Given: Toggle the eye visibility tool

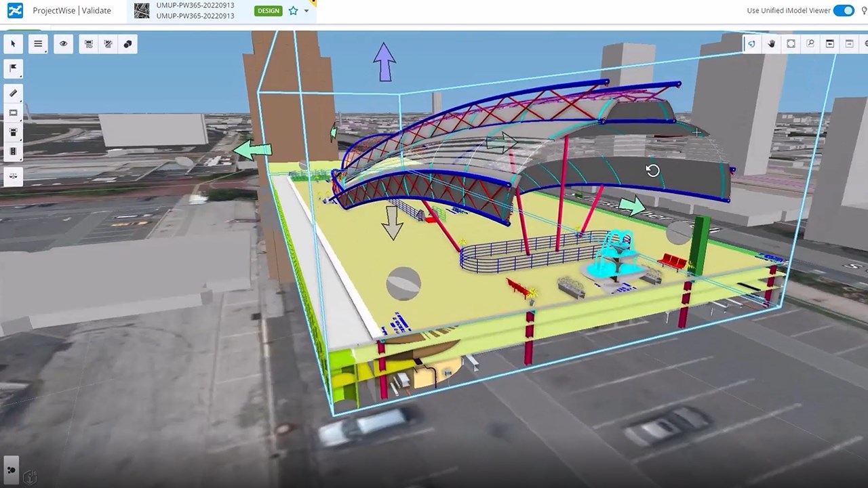Looking at the screenshot, I should tap(64, 44).
